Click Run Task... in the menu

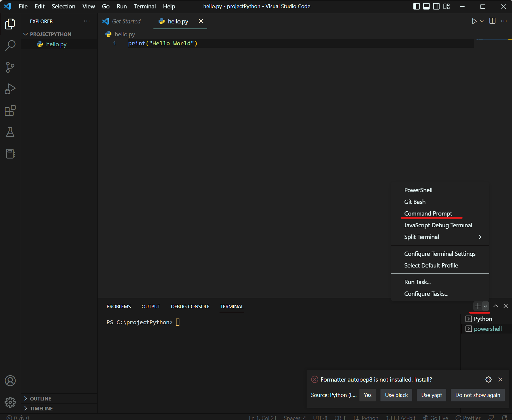coord(440,282)
